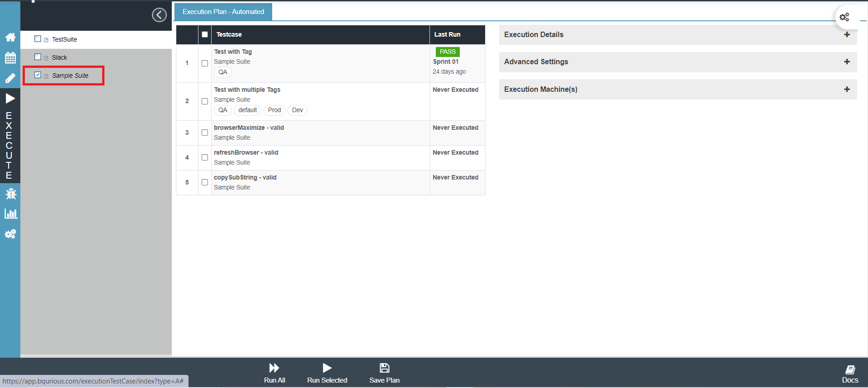Click the Run All label

tap(274, 380)
